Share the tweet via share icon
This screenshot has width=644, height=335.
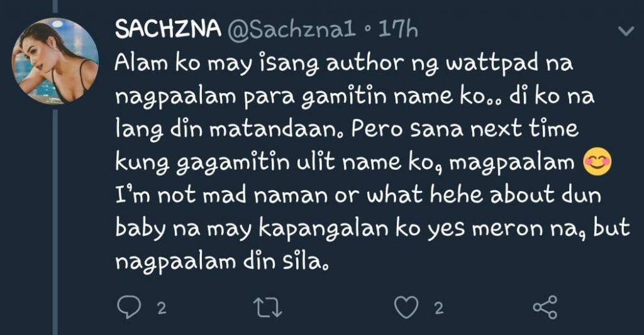[545, 307]
